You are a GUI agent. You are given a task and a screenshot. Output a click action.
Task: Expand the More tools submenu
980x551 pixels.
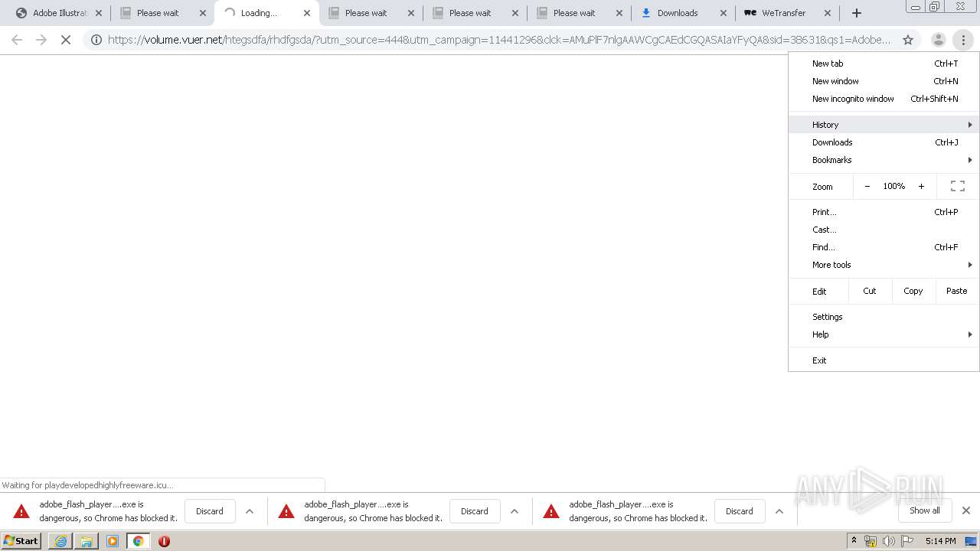[884, 265]
